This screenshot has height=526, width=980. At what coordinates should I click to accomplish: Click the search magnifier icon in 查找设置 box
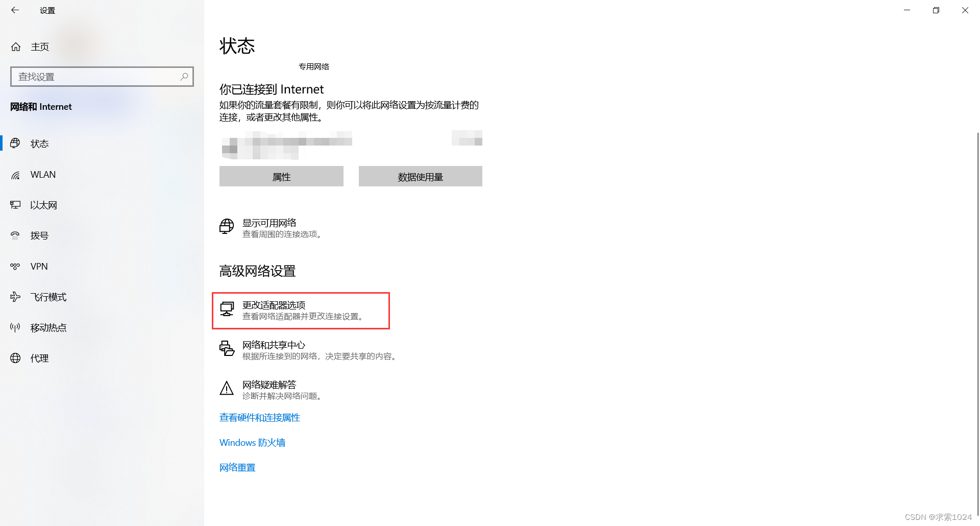coord(184,77)
